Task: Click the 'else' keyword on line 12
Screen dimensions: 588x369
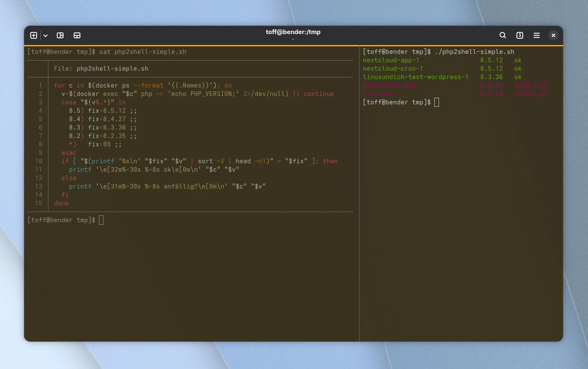Action: tap(69, 178)
